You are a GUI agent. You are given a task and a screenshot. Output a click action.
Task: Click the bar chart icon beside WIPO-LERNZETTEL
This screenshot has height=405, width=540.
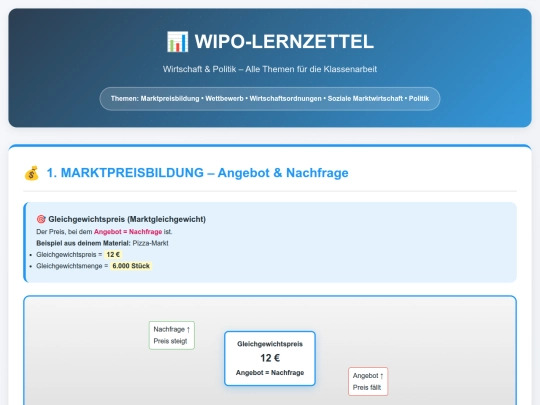[177, 42]
